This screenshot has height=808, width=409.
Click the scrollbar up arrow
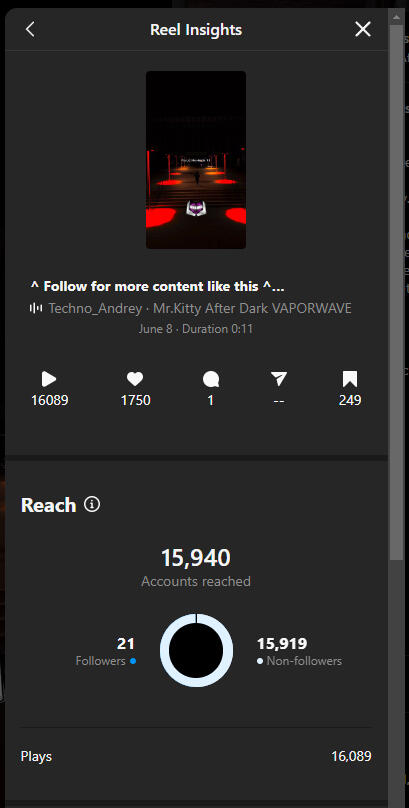[x=396, y=16]
